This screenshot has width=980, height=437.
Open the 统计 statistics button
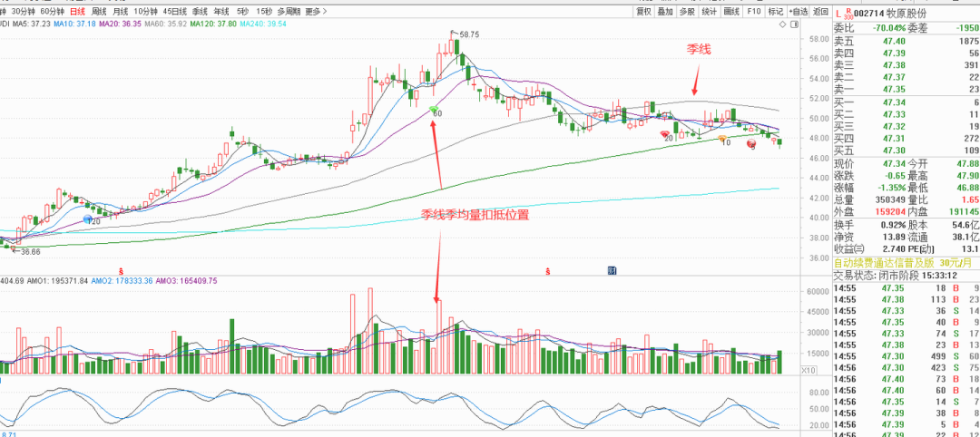pyautogui.click(x=710, y=11)
